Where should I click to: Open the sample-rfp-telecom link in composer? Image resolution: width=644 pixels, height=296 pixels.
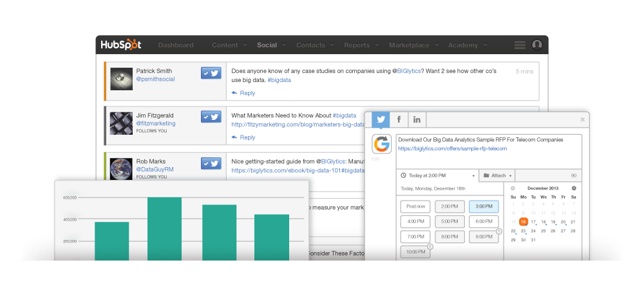pos(453,148)
